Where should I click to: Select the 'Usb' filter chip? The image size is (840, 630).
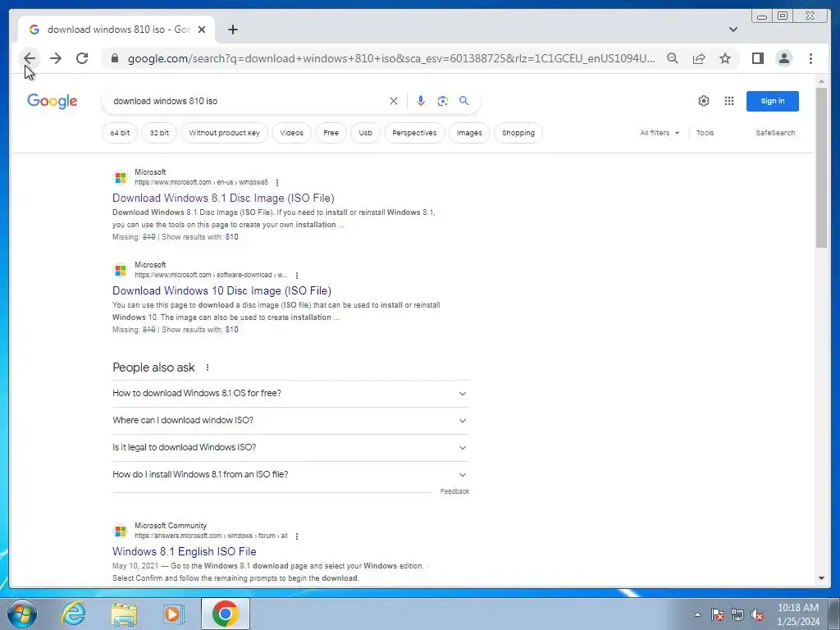365,133
